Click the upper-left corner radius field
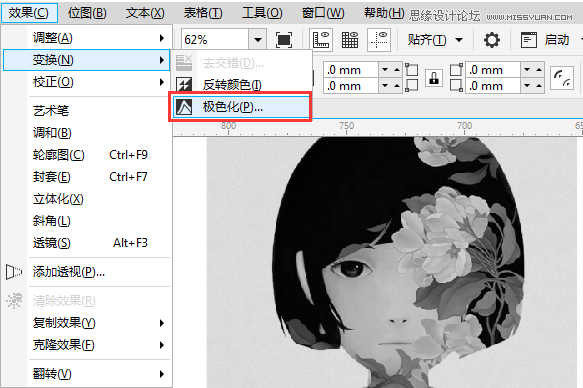The height and width of the screenshot is (388, 583). [x=351, y=69]
